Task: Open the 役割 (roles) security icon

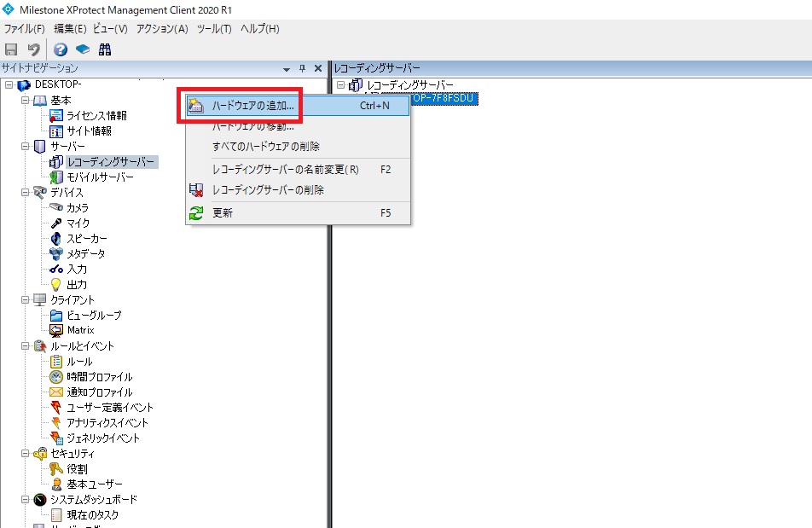Action: tap(56, 468)
